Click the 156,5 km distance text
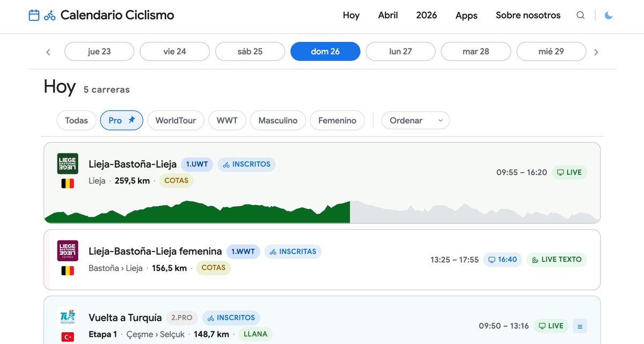Image resolution: width=644 pixels, height=344 pixels. 170,268
